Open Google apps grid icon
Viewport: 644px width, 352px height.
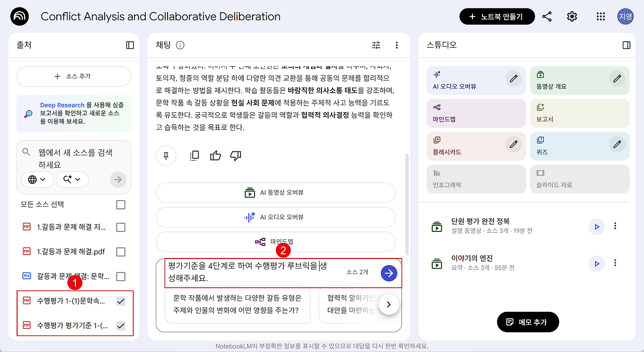pyautogui.click(x=601, y=17)
